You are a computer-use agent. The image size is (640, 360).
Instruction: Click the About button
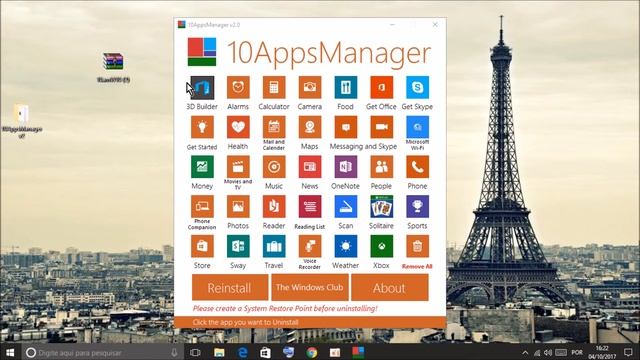390,288
